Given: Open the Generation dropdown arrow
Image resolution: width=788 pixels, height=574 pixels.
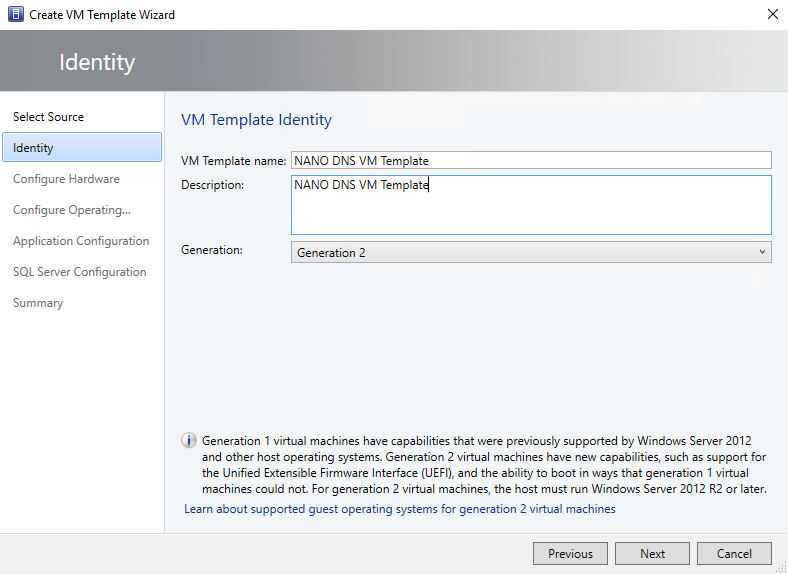Looking at the screenshot, I should coord(762,252).
